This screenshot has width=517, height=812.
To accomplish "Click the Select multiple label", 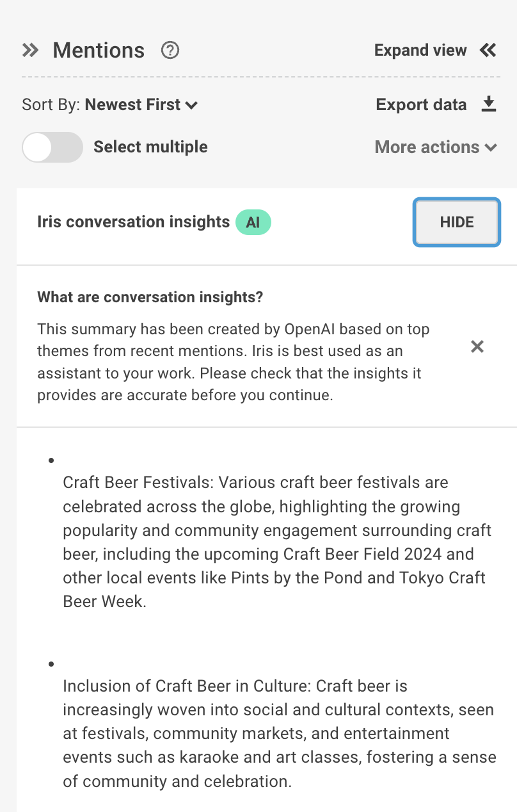I will [x=150, y=147].
